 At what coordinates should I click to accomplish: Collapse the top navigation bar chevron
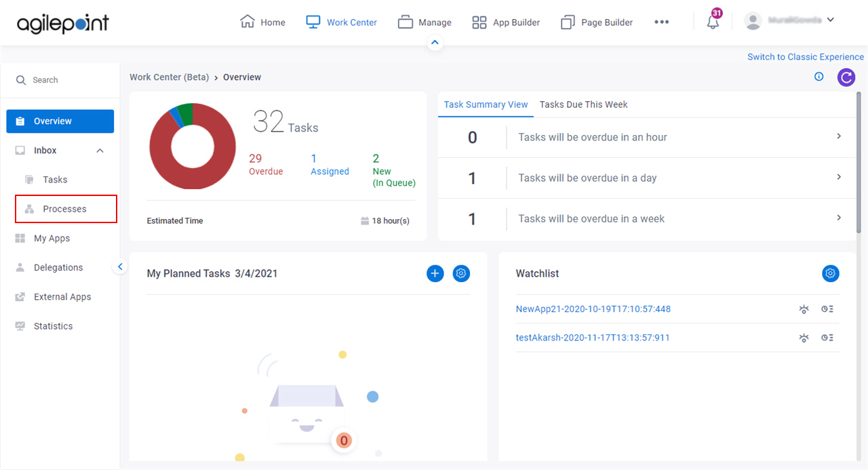[435, 43]
